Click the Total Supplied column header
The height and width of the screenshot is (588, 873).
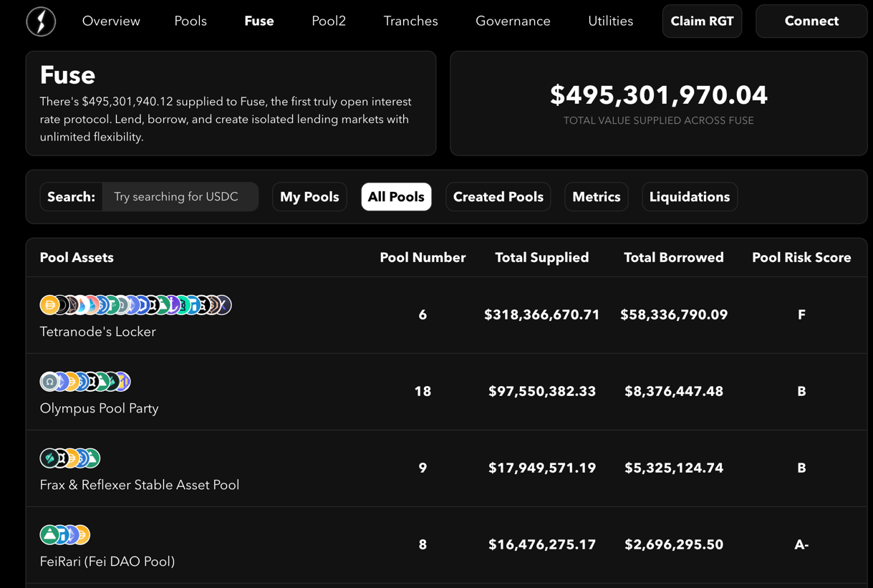coord(542,258)
